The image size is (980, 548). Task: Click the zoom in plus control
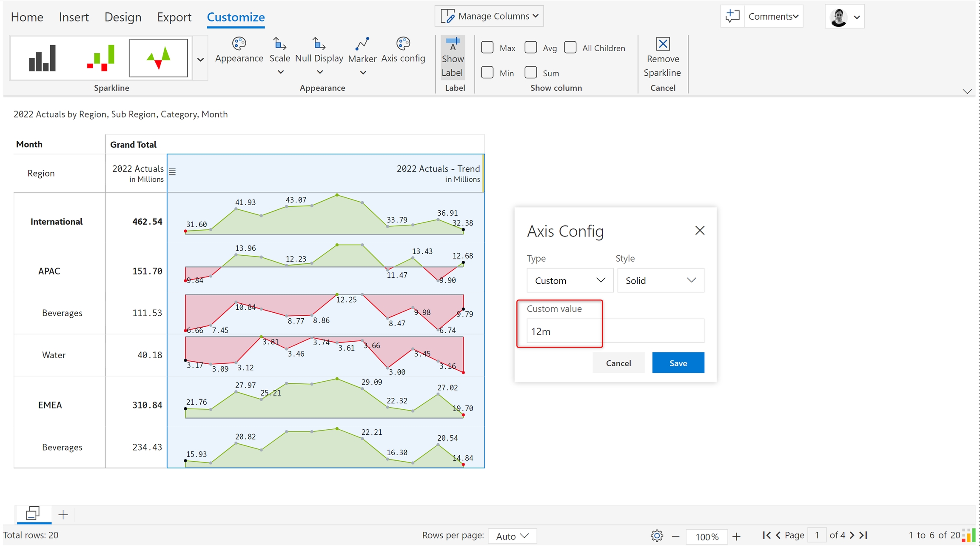point(737,536)
